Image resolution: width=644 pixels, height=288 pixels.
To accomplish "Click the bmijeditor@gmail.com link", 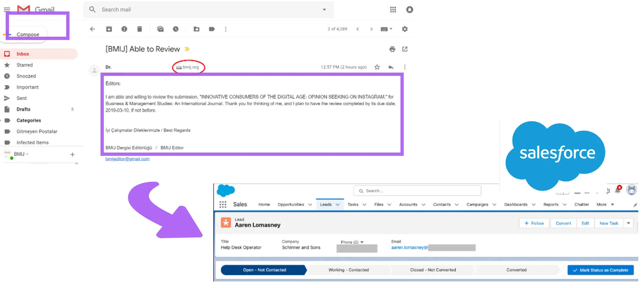I will pyautogui.click(x=127, y=159).
